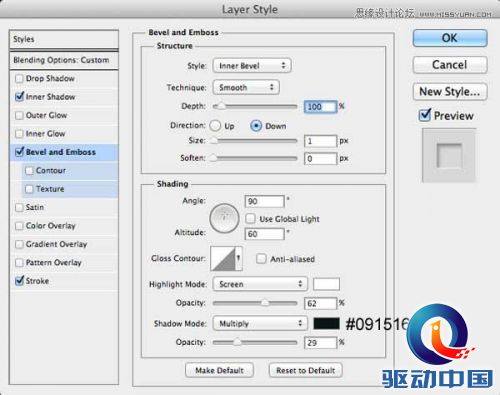Viewport: 500px width, 395px height.
Task: Open the Shadow Mode dropdown showing Multiply
Action: tap(260, 323)
